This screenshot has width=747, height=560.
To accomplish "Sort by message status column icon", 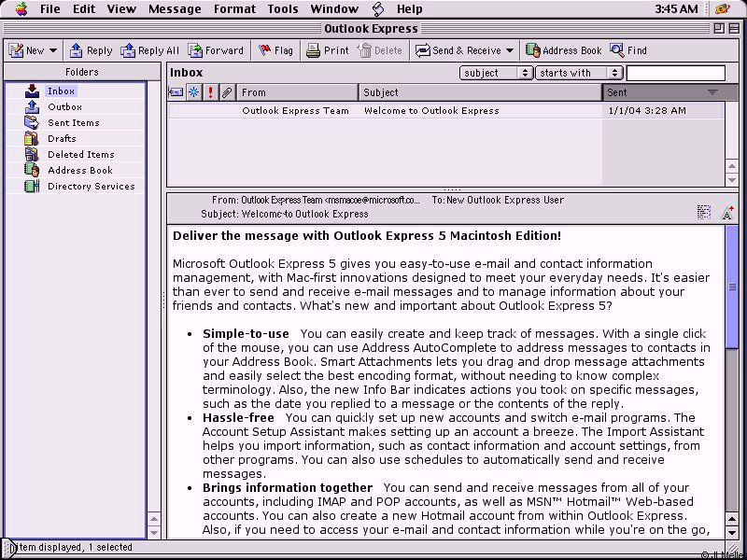I will [176, 92].
